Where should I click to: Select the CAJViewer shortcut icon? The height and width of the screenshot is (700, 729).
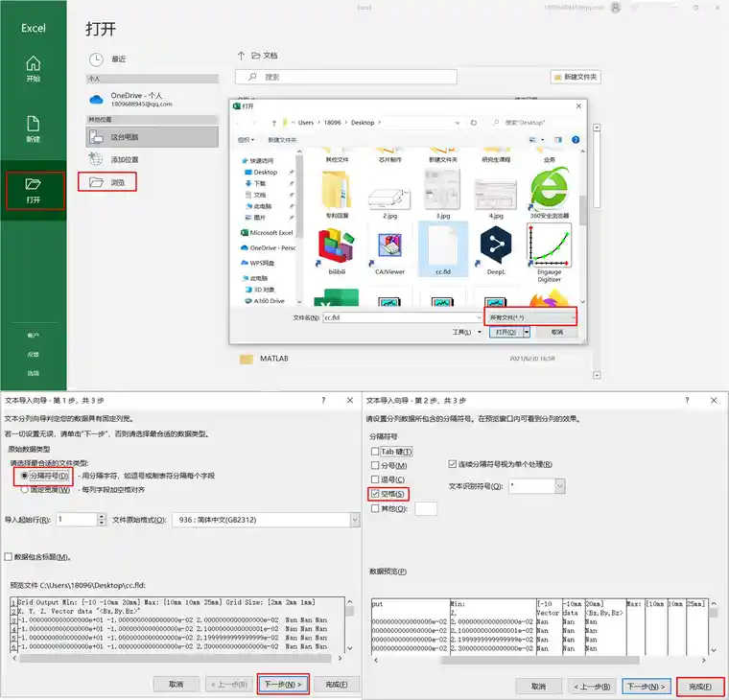389,246
